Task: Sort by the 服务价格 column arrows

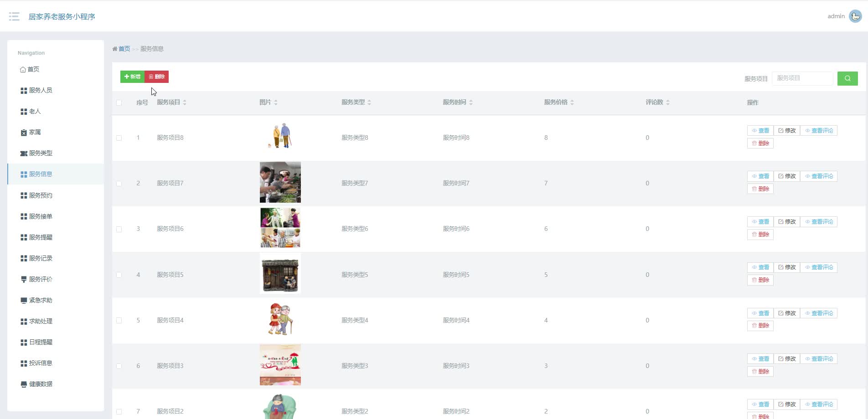Action: [572, 102]
